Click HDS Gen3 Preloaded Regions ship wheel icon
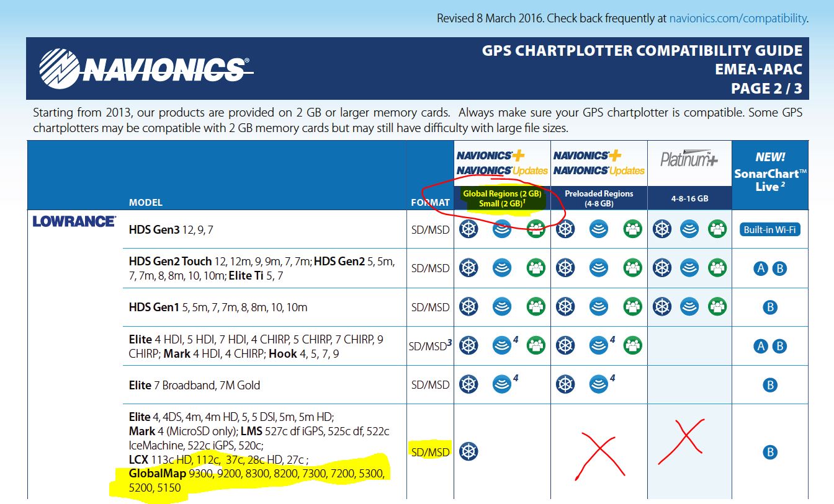 (x=565, y=229)
